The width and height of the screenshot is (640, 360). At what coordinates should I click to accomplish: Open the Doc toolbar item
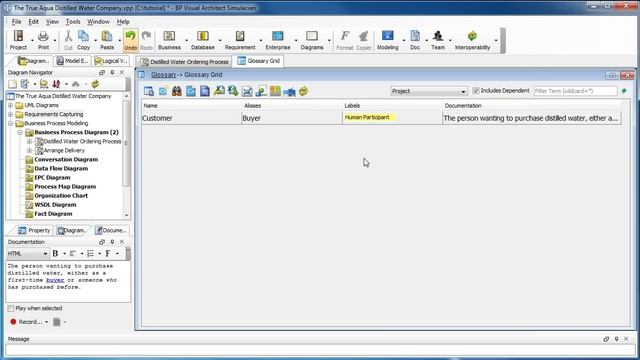(415, 40)
